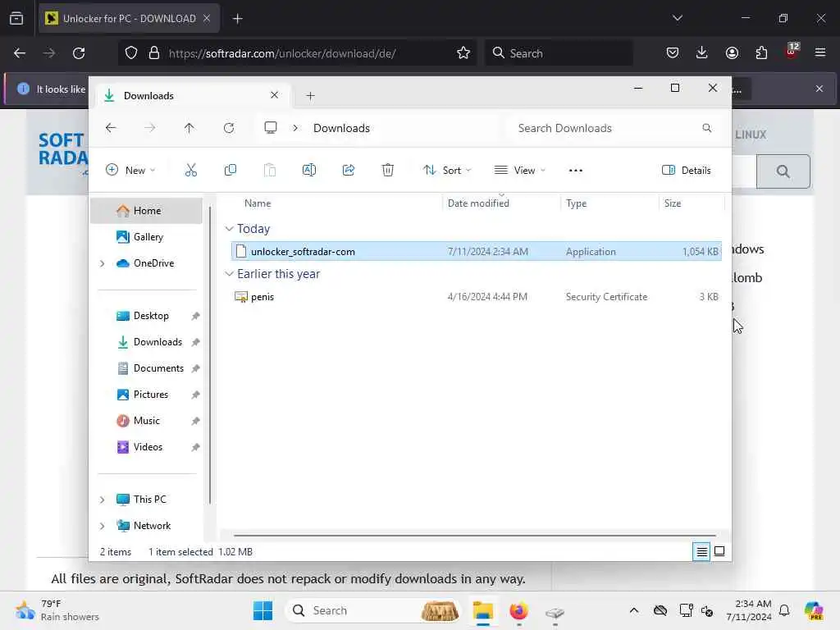
Task: Click the Cut scissors icon in Explorer toolbar
Action: (x=190, y=171)
